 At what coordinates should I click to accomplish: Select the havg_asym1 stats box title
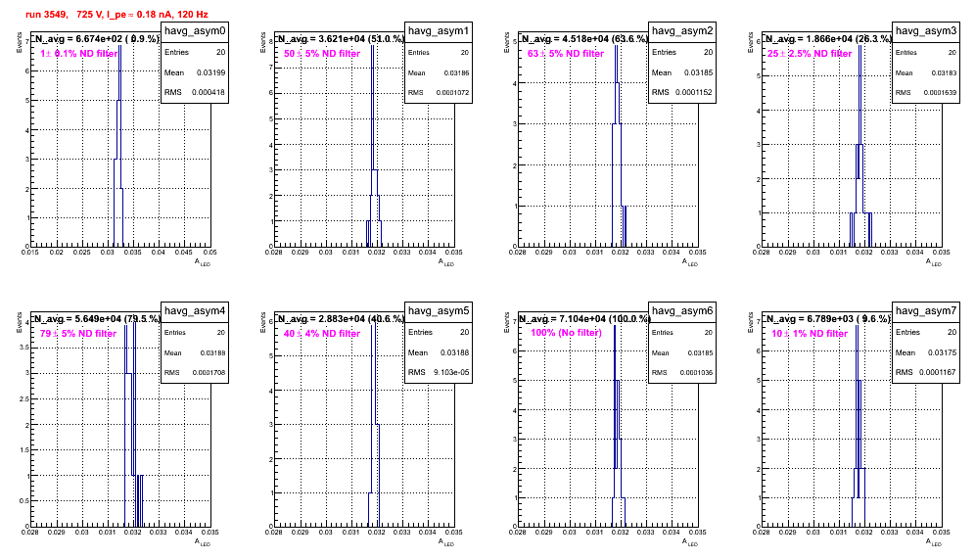[439, 30]
